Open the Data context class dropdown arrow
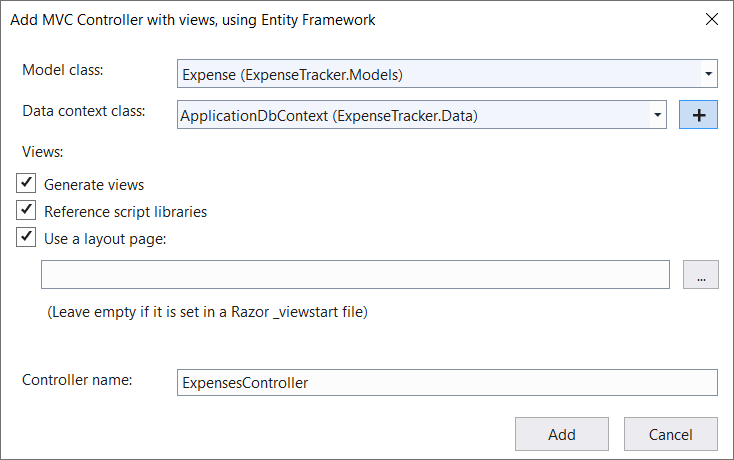 (657, 116)
